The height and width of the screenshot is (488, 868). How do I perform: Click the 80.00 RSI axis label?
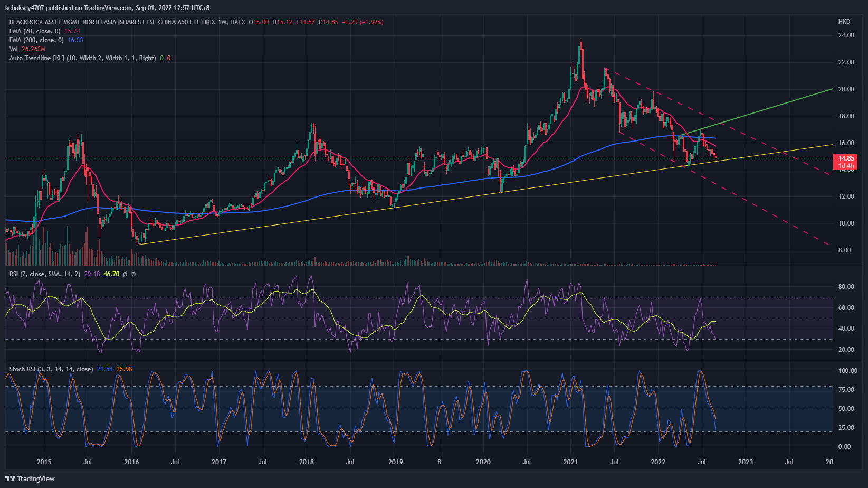click(846, 287)
